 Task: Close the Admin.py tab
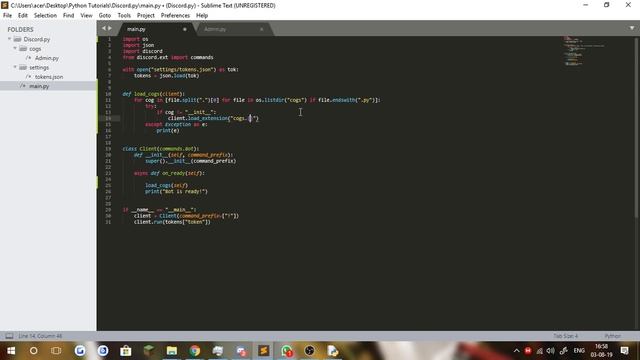point(262,29)
